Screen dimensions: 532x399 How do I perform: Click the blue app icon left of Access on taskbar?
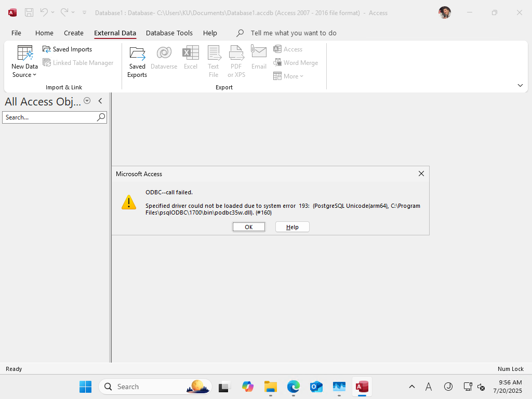339,387
